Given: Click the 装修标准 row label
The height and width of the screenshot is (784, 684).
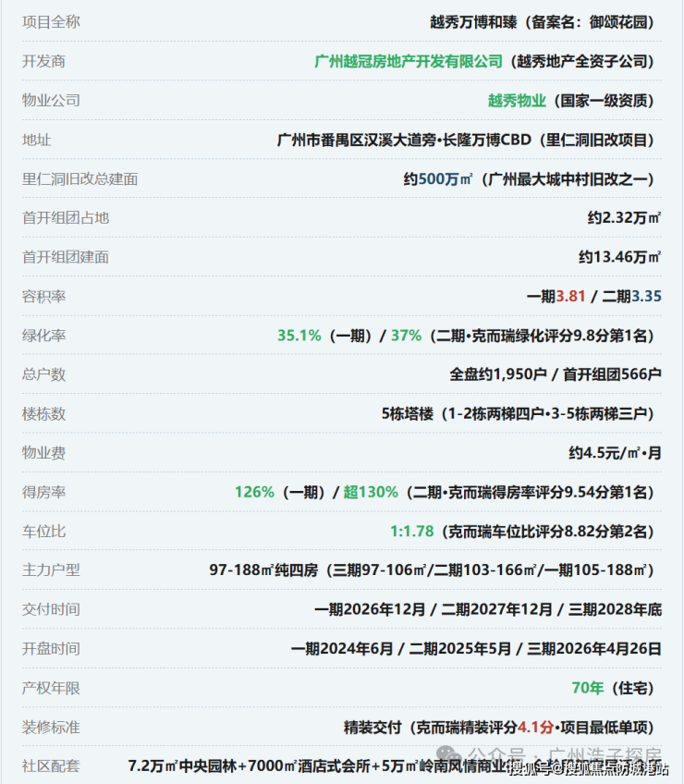Looking at the screenshot, I should [51, 727].
